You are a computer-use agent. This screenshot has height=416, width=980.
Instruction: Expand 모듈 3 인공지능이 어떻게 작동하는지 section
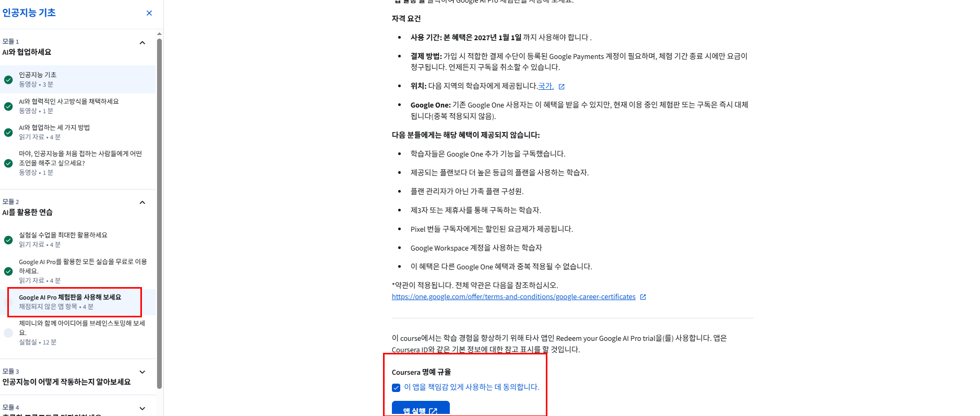point(142,372)
